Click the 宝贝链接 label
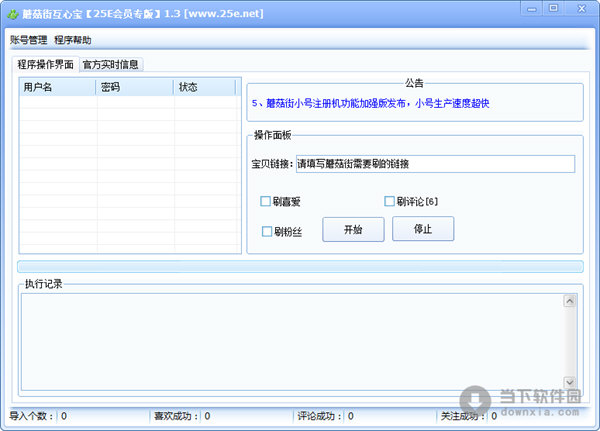The width and height of the screenshot is (600, 431). point(272,164)
